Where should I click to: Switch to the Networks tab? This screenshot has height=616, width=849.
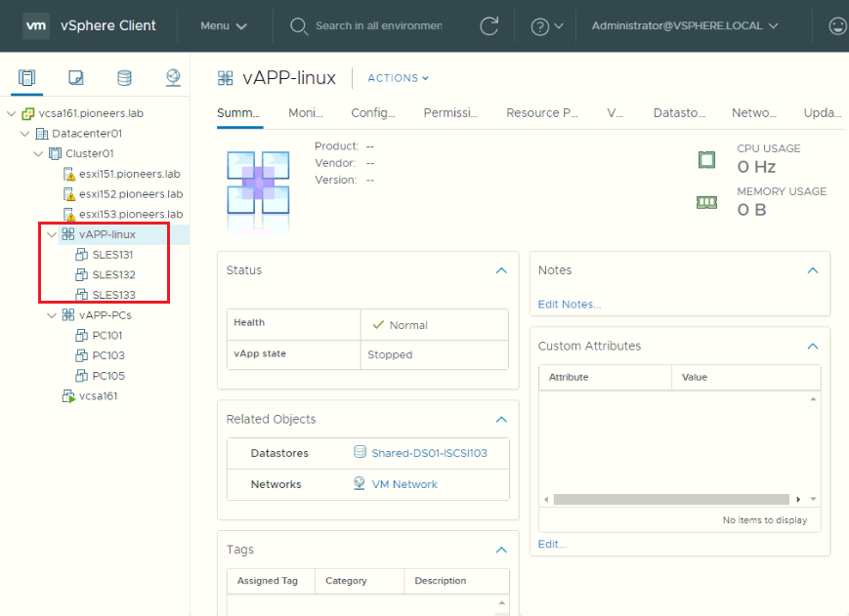coord(753,113)
